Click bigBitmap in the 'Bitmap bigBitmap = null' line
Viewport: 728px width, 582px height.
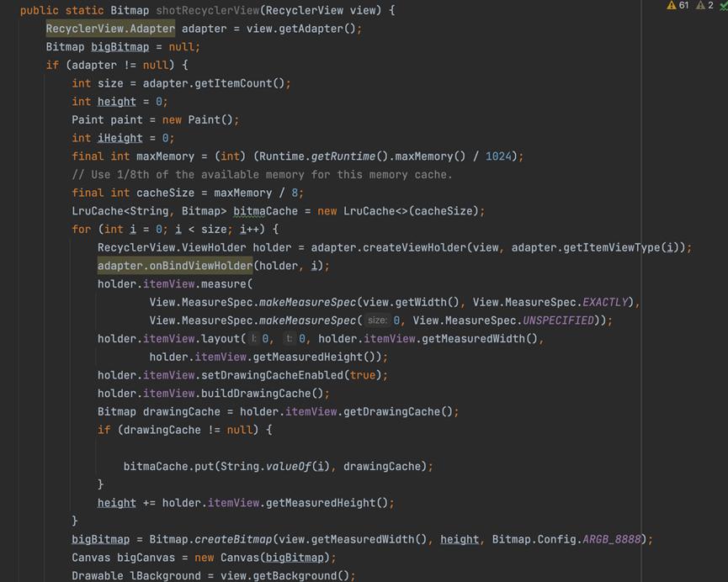pyautogui.click(x=120, y=47)
